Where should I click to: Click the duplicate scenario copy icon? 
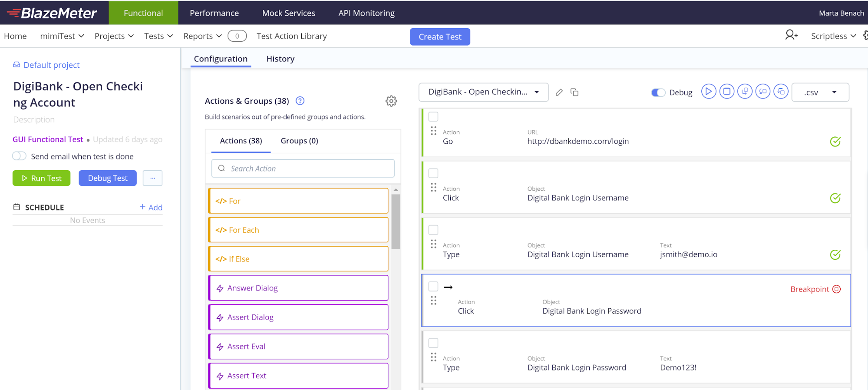[x=574, y=92]
